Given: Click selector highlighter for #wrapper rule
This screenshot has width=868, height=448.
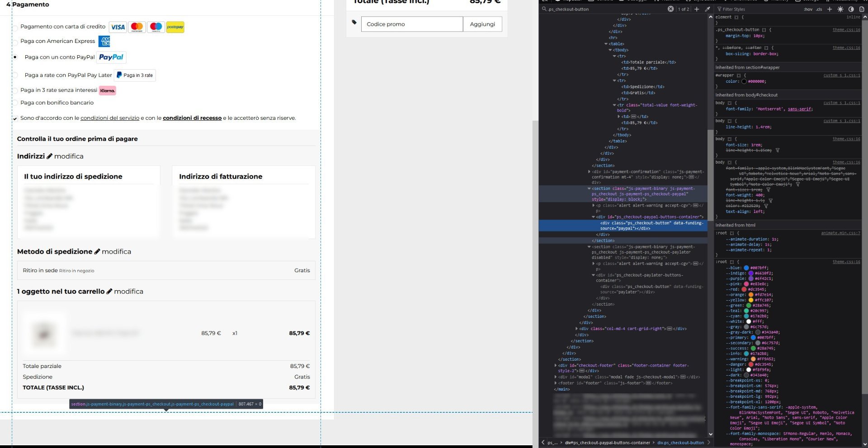Looking at the screenshot, I should [739, 75].
